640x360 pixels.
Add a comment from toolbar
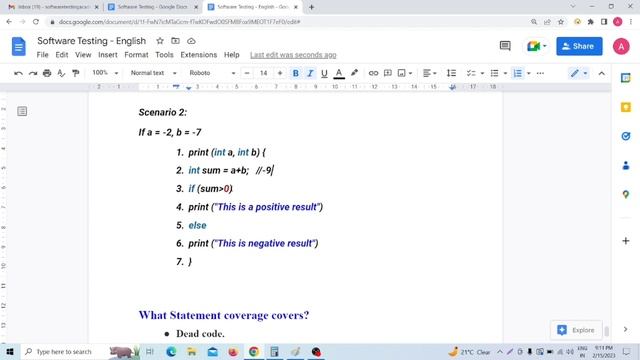pyautogui.click(x=388, y=73)
